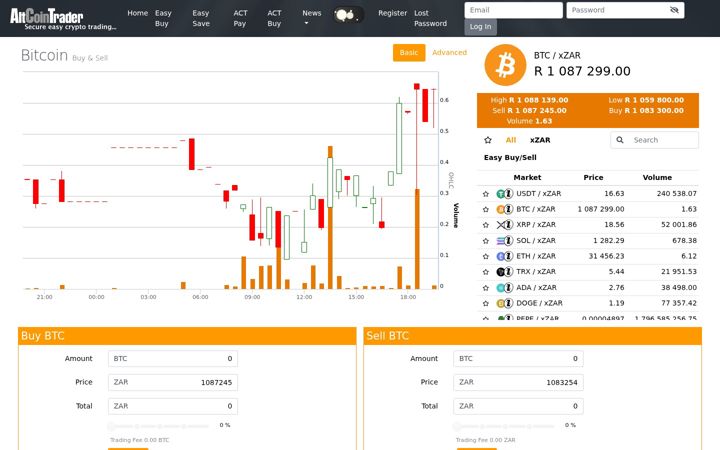720x450 pixels.
Task: Favorite the ETH / xZAR market star
Action: tap(486, 256)
